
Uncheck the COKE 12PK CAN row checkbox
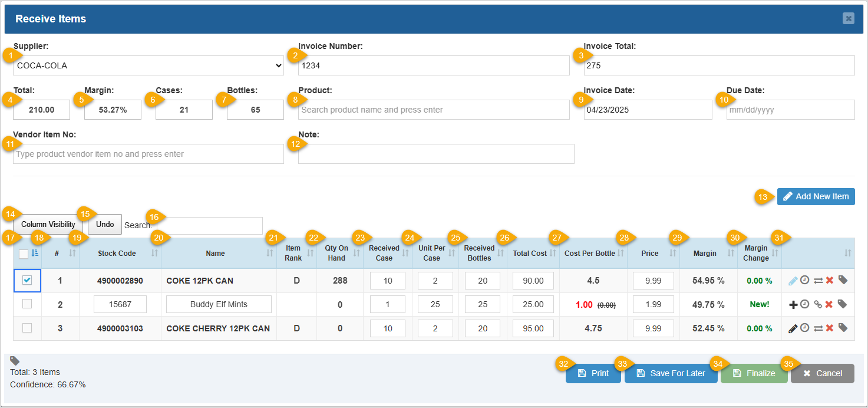[x=27, y=280]
